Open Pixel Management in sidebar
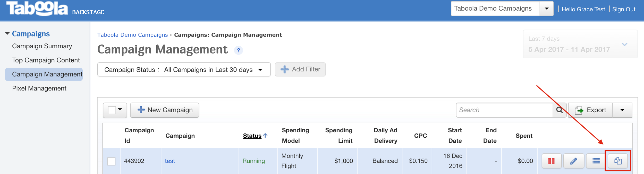The width and height of the screenshot is (644, 174). point(39,88)
